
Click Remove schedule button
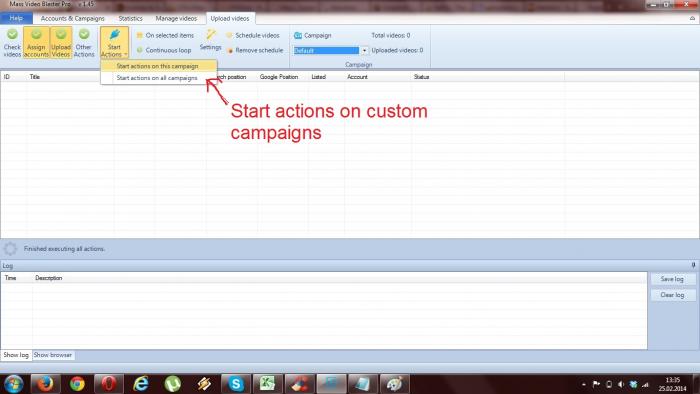coord(255,50)
